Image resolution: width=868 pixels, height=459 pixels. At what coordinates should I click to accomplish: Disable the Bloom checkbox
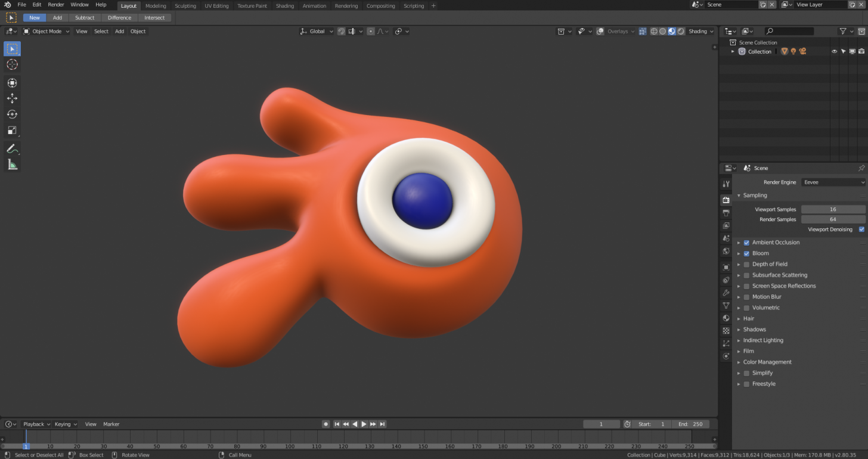point(746,253)
